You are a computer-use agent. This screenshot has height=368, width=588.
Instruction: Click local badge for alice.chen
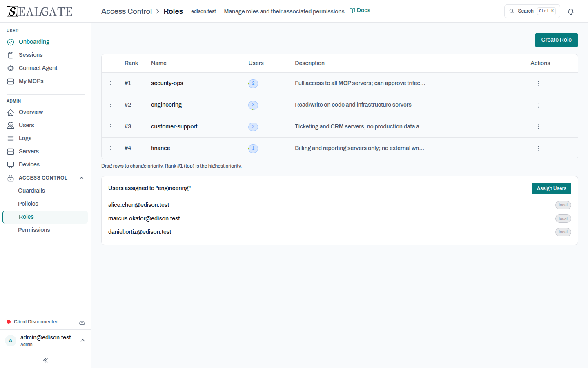(563, 205)
